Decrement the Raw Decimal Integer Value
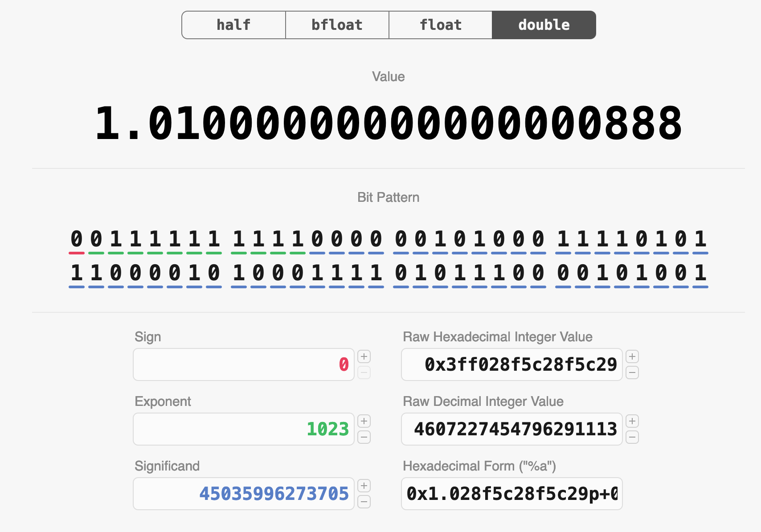 pos(632,438)
